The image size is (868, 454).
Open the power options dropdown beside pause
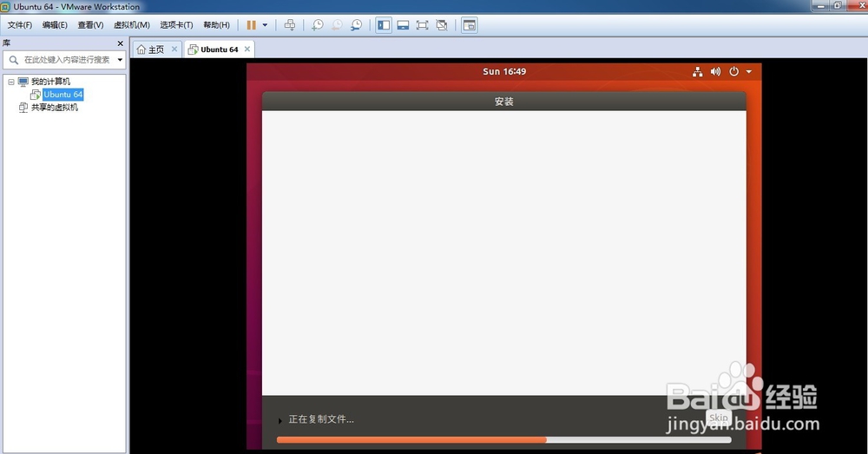click(x=265, y=25)
